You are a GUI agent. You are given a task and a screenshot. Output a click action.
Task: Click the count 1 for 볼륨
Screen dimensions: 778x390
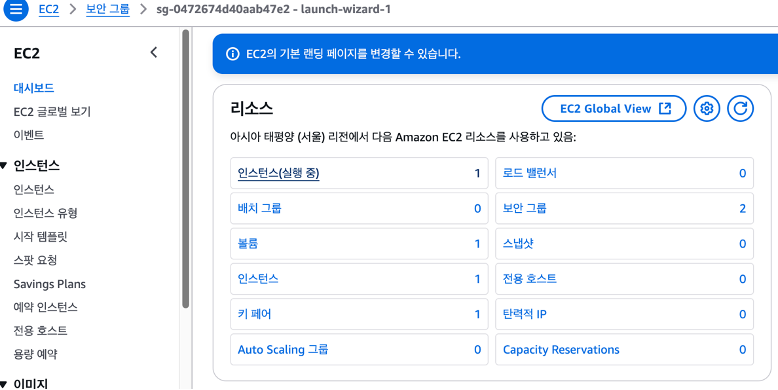(x=477, y=244)
